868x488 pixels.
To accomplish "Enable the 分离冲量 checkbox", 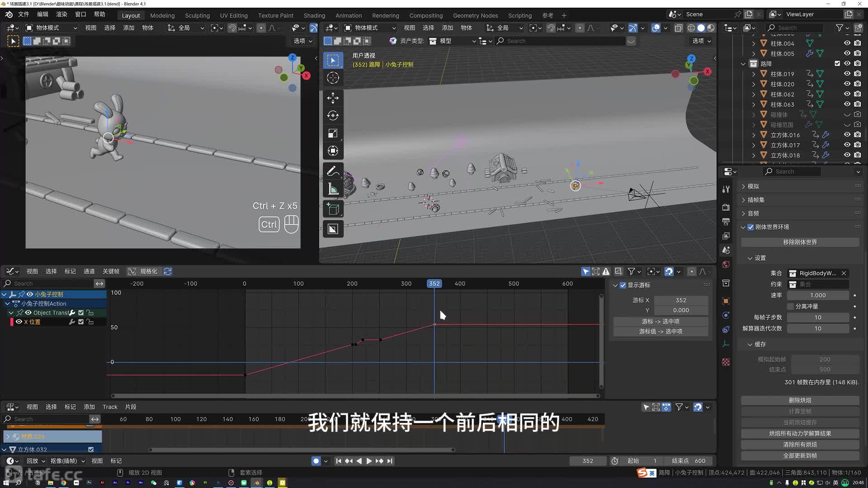I will click(791, 306).
